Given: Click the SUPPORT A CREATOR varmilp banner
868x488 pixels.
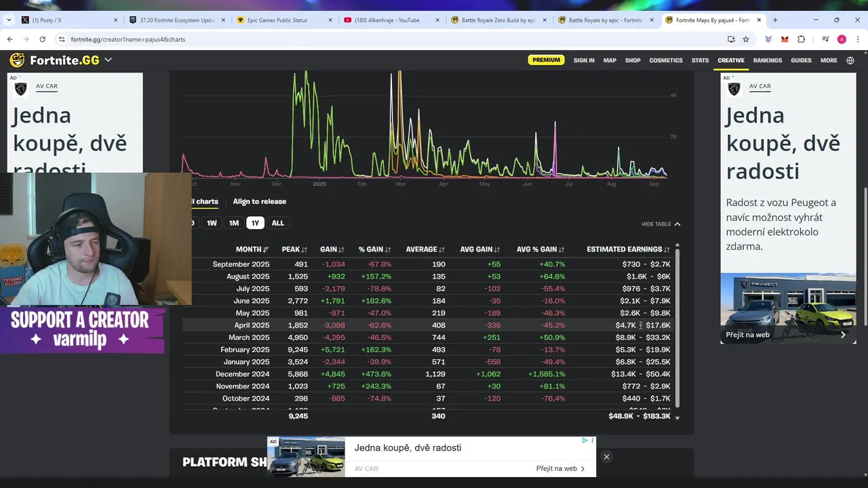Looking at the screenshot, I should point(82,330).
